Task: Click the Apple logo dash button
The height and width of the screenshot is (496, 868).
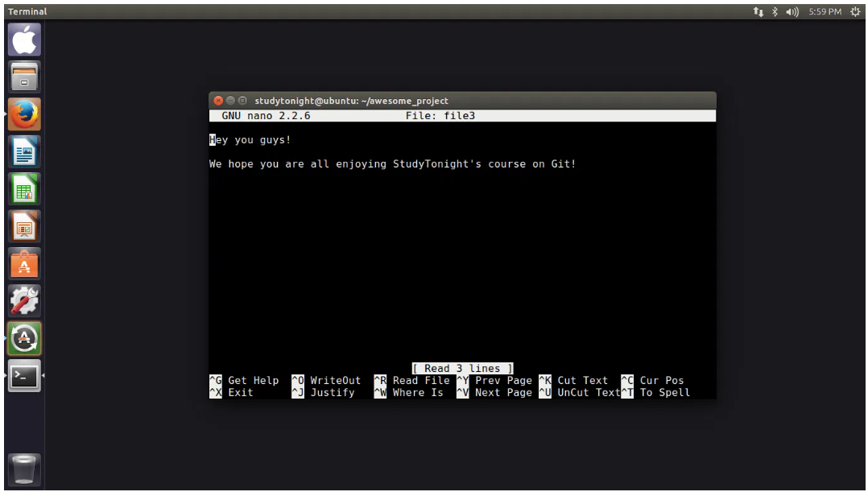Action: point(24,40)
